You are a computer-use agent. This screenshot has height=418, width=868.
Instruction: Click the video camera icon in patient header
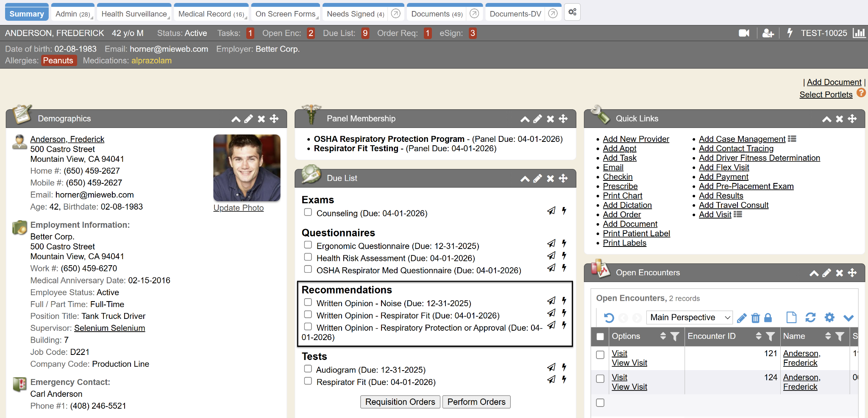tap(744, 33)
